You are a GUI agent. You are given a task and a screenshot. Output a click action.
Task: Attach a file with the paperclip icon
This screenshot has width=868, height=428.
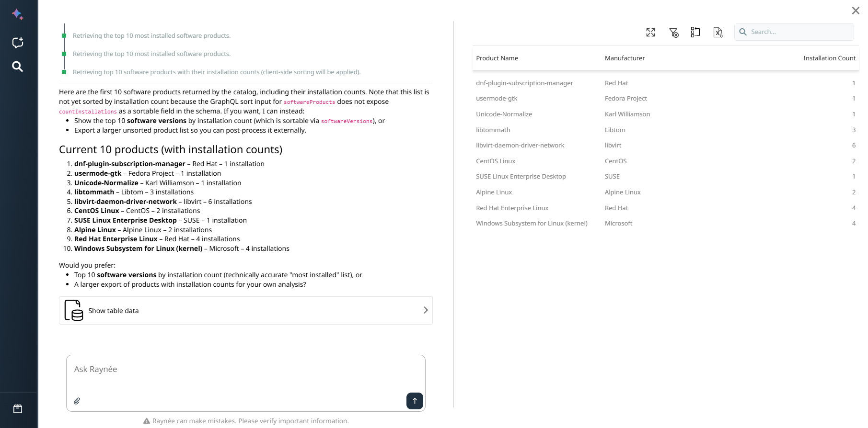pos(77,401)
